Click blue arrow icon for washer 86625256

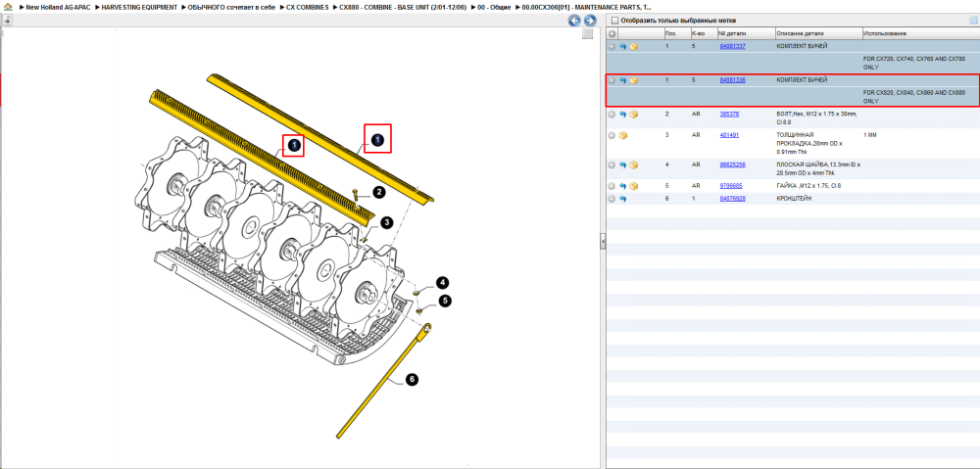tap(622, 164)
